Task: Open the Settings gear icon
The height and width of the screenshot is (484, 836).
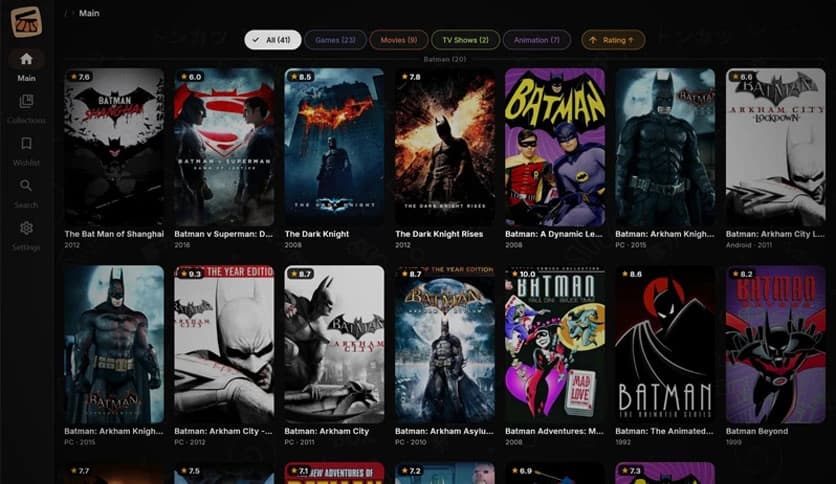Action: click(x=26, y=228)
